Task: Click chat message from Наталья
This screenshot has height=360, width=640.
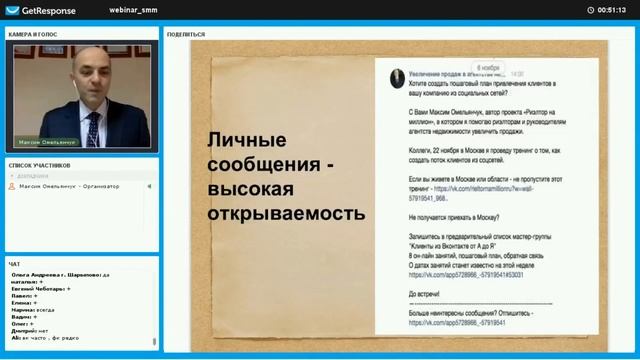Action: point(27,282)
